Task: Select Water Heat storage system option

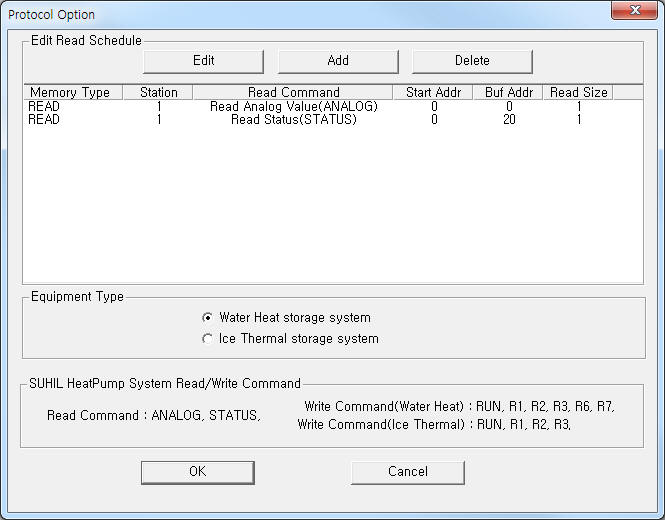Action: pos(208,318)
